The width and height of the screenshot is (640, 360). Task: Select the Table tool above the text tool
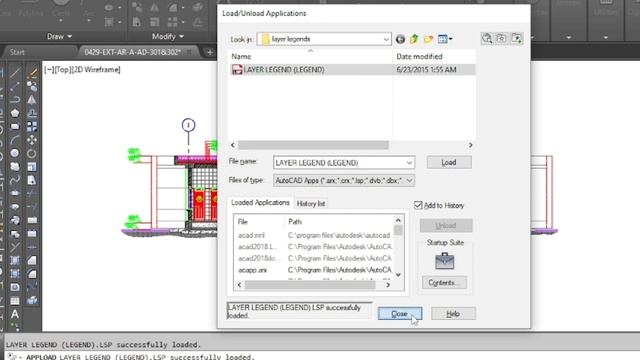pos(15,301)
